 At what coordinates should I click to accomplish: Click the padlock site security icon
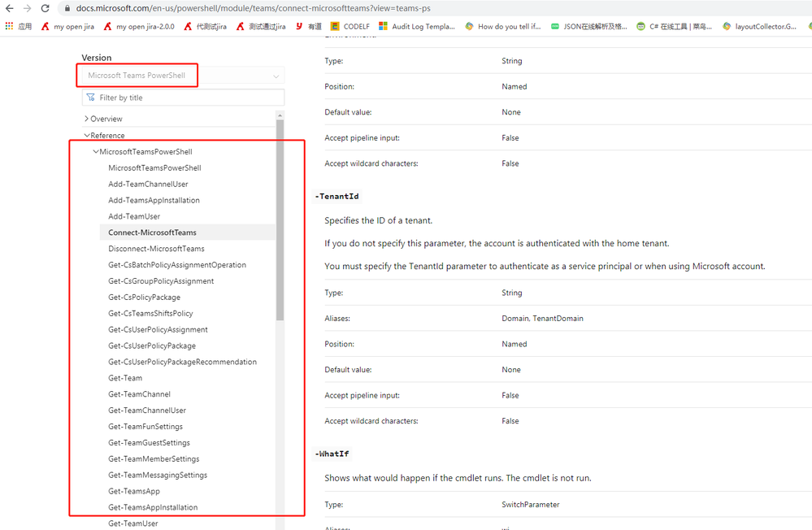67,8
